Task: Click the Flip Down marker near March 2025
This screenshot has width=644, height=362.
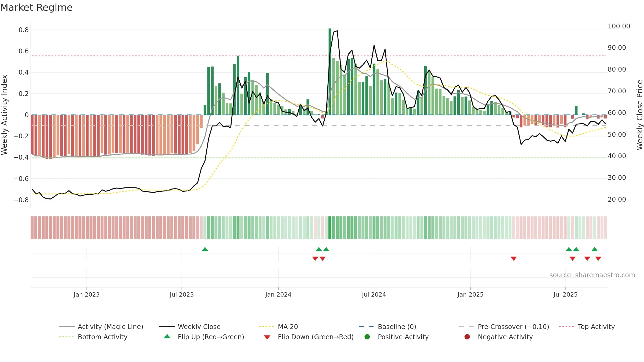Action: (514, 258)
